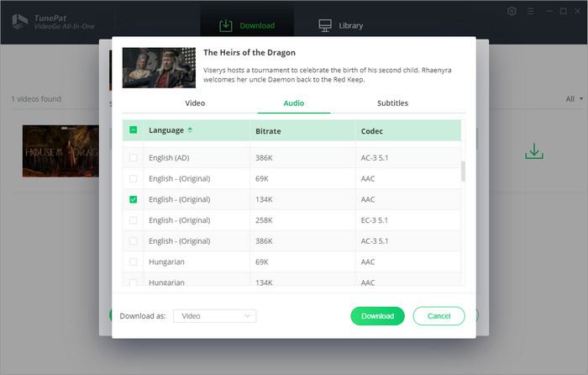Click the Heirs of the Dragon thumbnail
Screen dimensions: 588x375
click(x=159, y=67)
